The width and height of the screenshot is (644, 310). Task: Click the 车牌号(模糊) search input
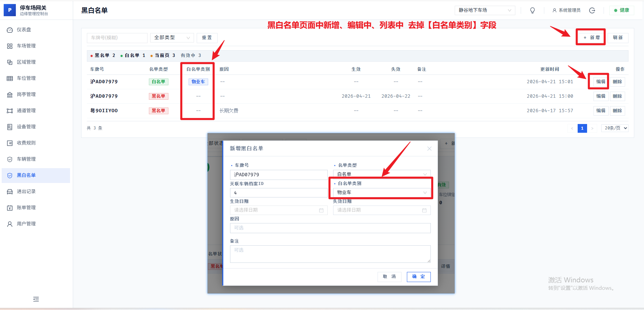pyautogui.click(x=117, y=38)
